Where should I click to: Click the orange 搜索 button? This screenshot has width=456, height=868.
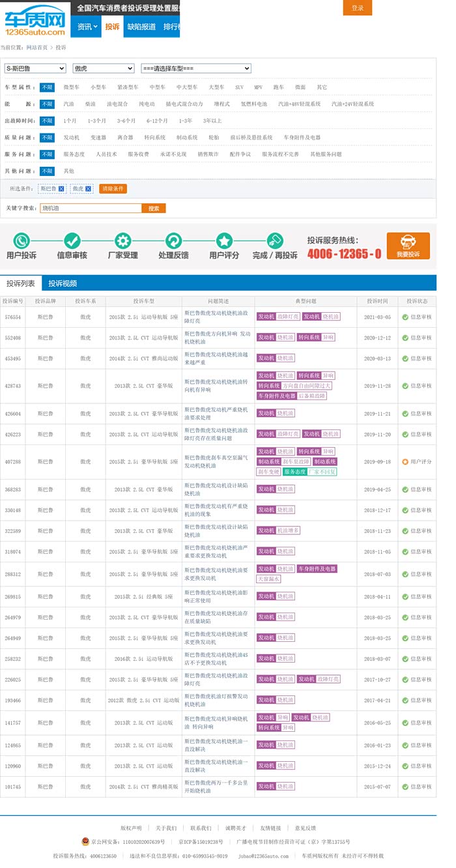point(154,209)
